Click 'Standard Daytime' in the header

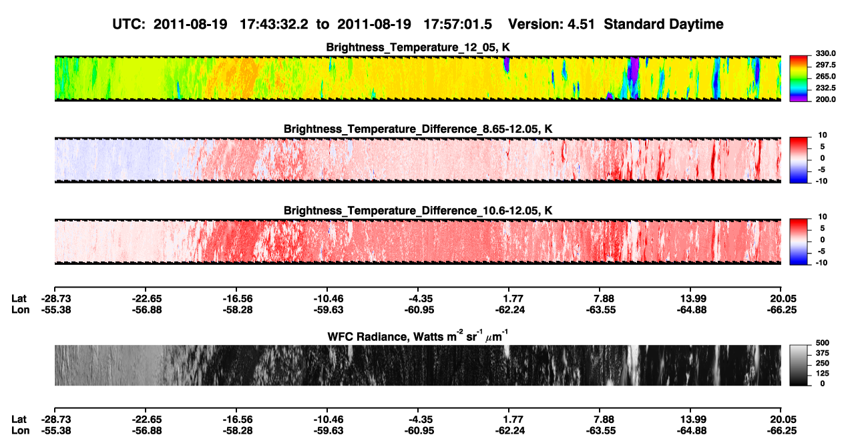[x=662, y=25]
